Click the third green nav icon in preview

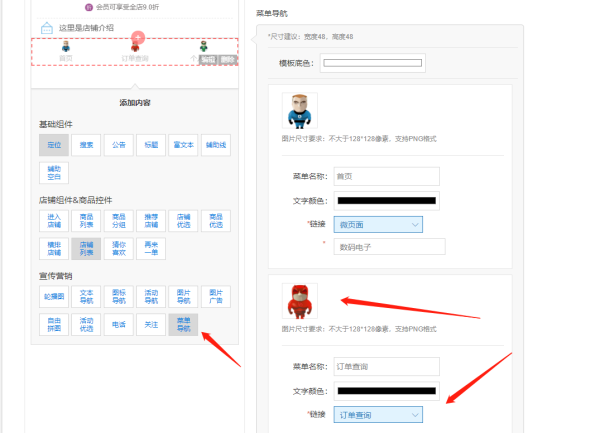point(203,47)
